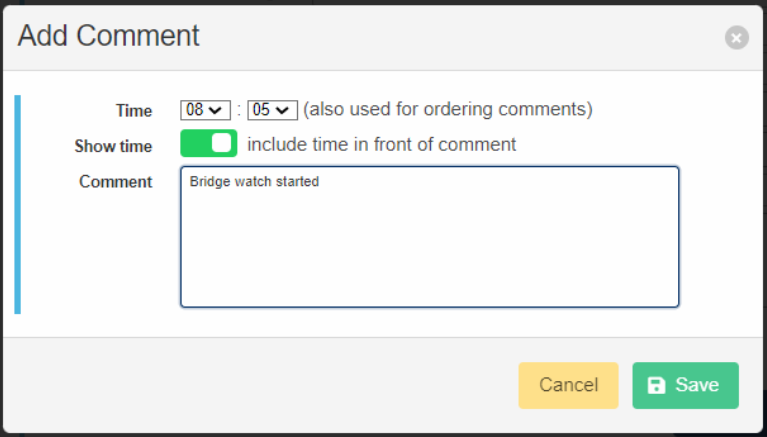Click the "Show time" field label
The height and width of the screenshot is (437, 767).
113,146
